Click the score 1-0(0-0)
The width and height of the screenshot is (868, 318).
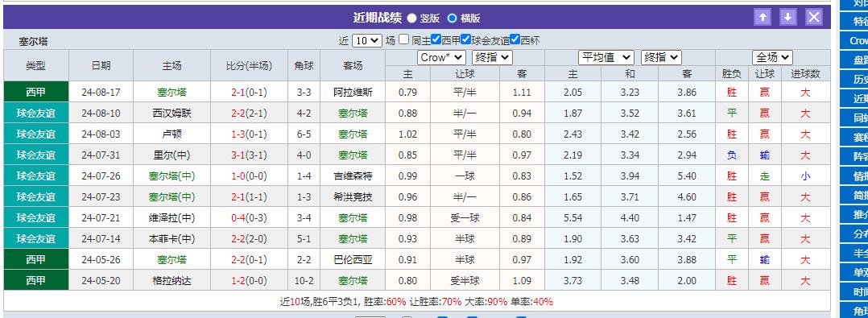249,176
